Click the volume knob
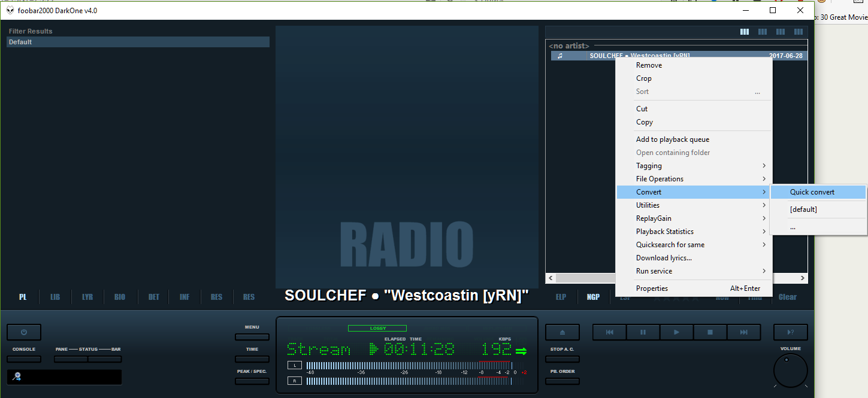The image size is (868, 398). (790, 370)
